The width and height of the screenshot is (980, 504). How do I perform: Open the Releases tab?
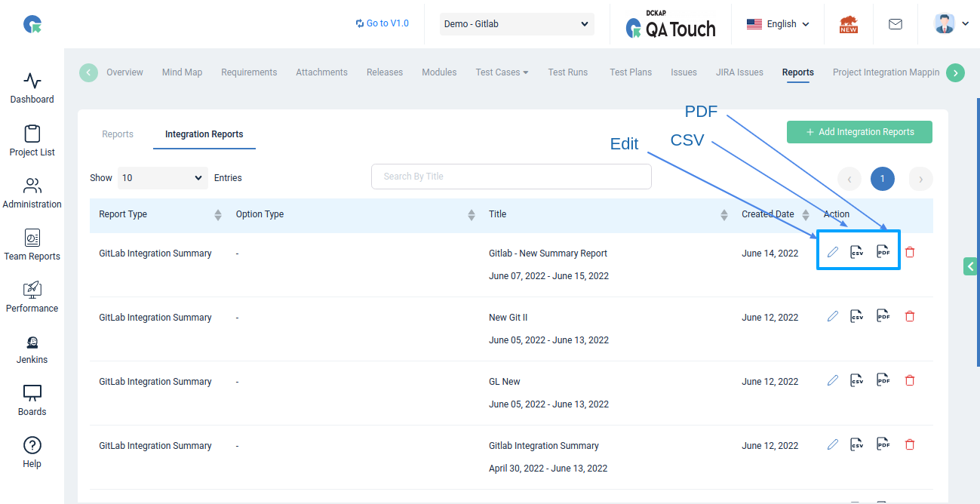coord(385,72)
